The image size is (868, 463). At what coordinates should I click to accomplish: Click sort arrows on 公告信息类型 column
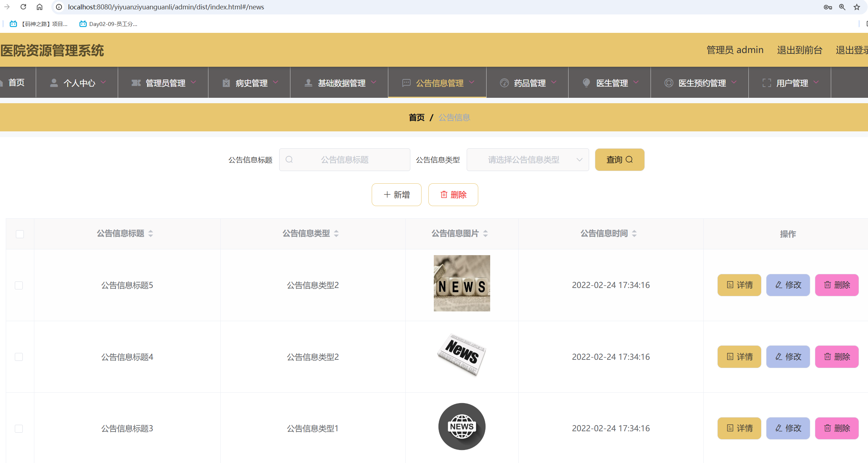(x=336, y=233)
